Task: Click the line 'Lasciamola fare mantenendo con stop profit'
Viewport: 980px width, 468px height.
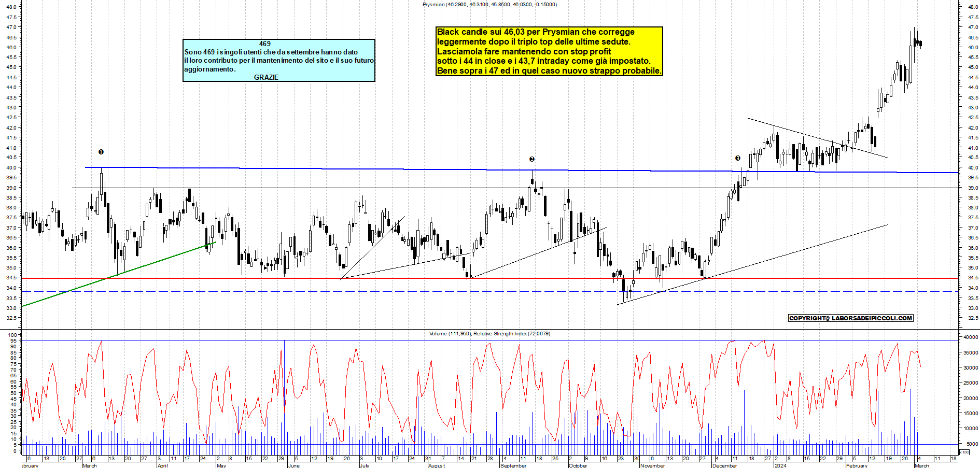Action: tap(524, 51)
